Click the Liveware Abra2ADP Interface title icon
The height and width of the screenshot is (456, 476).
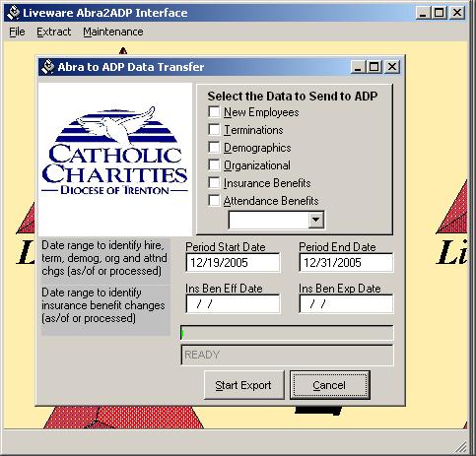click(x=13, y=13)
